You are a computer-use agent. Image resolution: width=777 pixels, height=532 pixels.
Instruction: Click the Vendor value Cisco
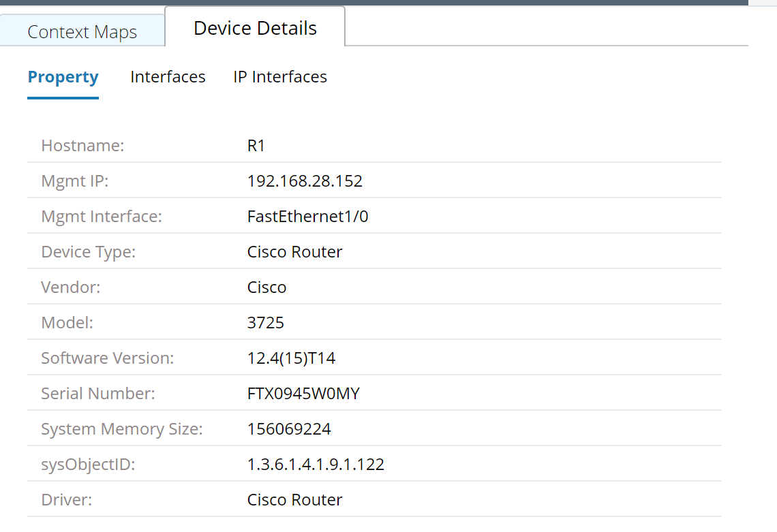[x=266, y=287]
